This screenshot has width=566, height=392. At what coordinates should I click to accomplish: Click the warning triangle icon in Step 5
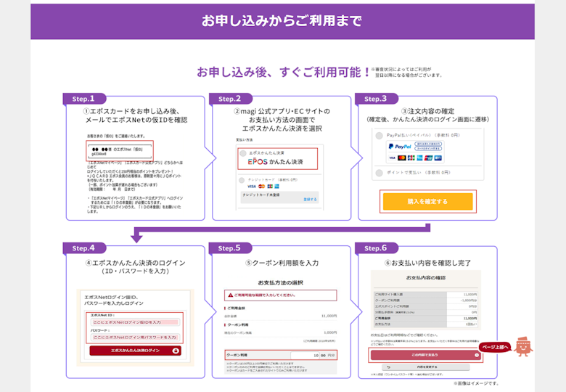pos(230,295)
